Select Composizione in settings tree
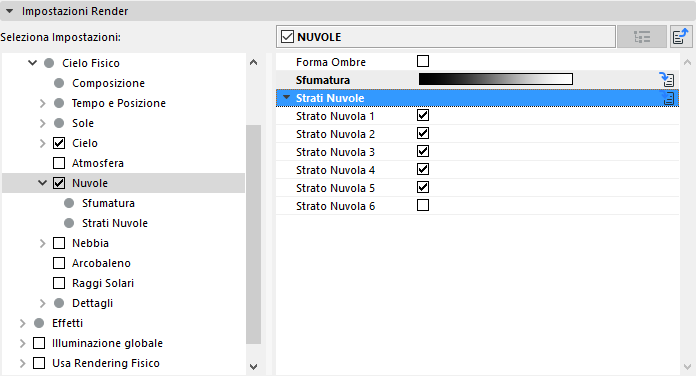Screen dimensions: 696x376 [108, 83]
